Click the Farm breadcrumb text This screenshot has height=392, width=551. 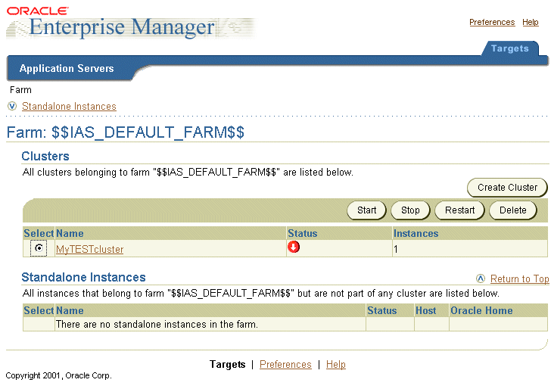20,90
